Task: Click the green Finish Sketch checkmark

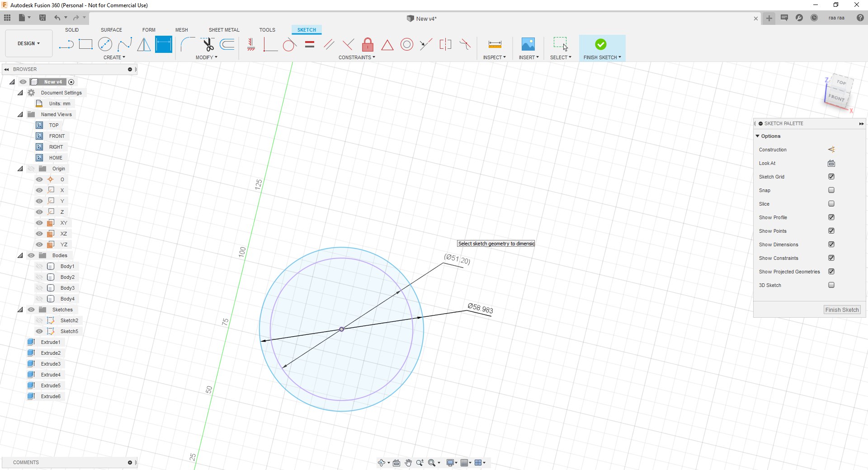Action: tap(601, 44)
